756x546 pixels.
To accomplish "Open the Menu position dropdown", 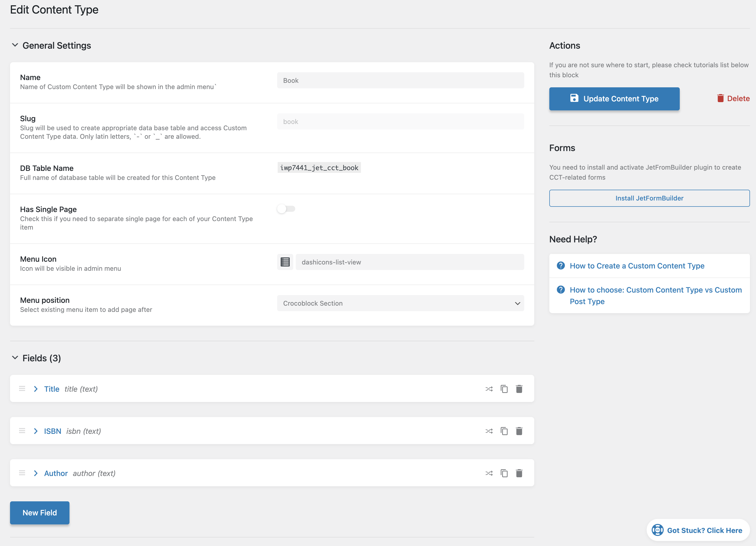I will point(400,303).
